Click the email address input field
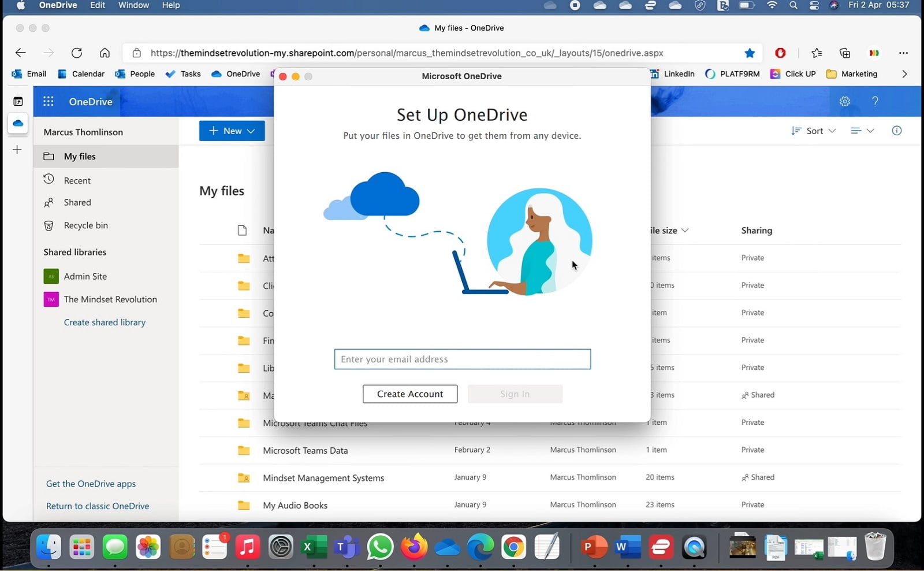Screen dimensions: 924x571 (x=463, y=359)
